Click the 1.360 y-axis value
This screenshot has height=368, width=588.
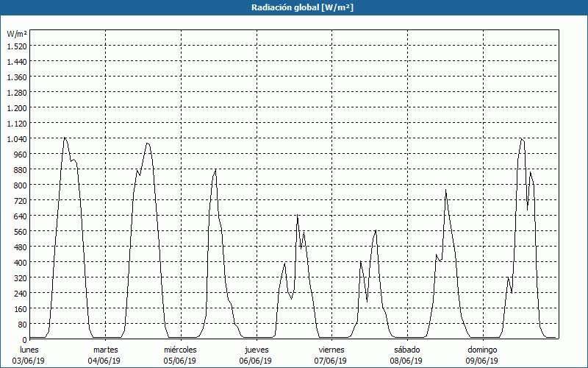[x=17, y=77]
